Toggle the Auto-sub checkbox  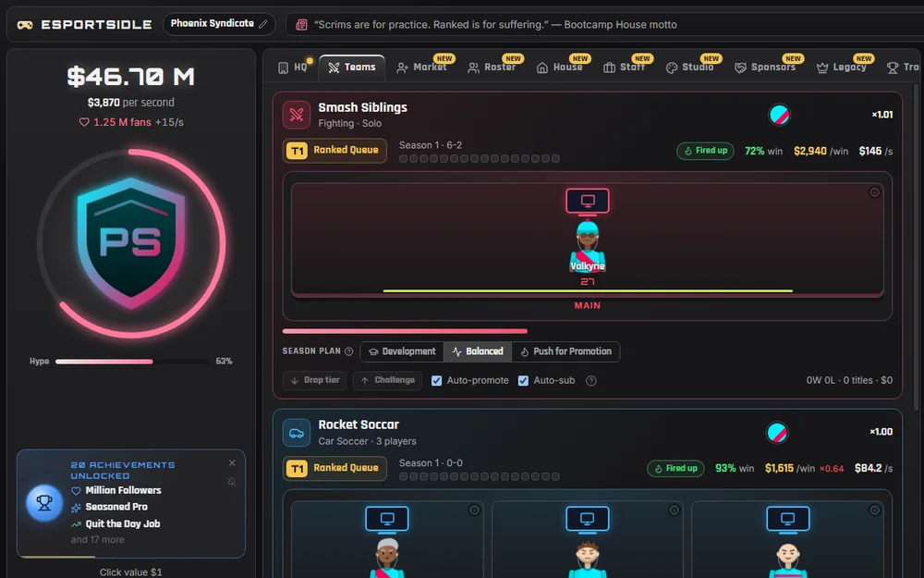point(523,381)
